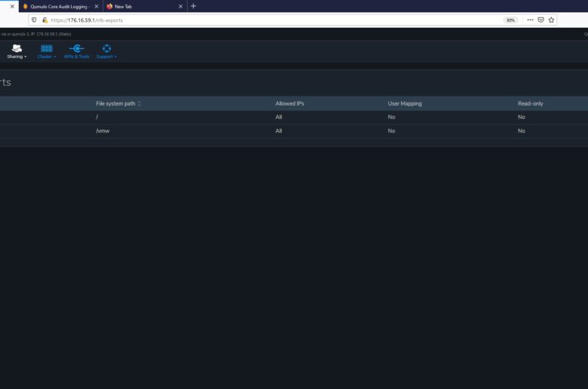The image size is (588, 389).
Task: Click Allowed IPs 'All' in / row
Action: click(279, 117)
